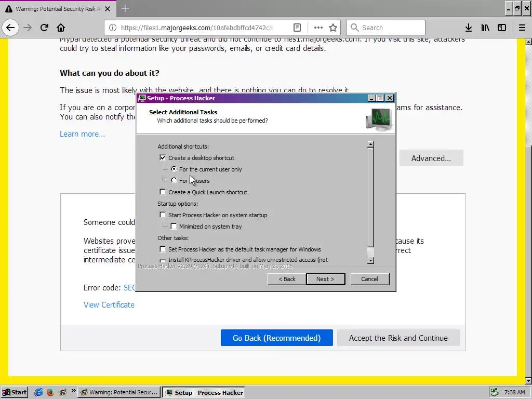This screenshot has width=532, height=399.
Task: Close the Setup - Process Hacker dialog
Action: (x=390, y=98)
